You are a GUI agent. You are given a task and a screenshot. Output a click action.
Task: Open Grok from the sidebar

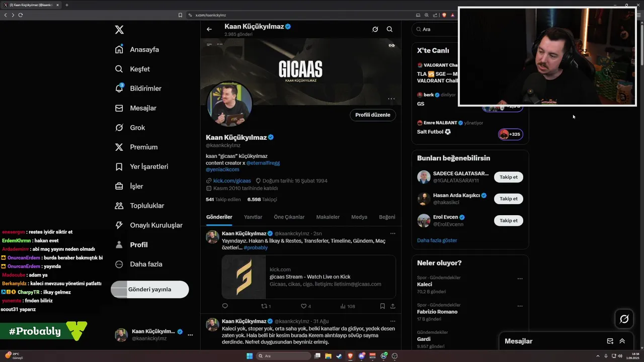tap(130, 128)
